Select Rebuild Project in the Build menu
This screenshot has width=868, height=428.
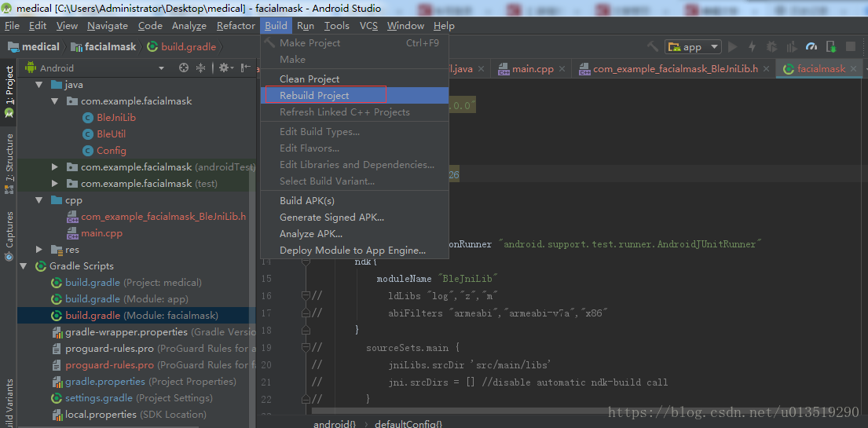(x=354, y=95)
